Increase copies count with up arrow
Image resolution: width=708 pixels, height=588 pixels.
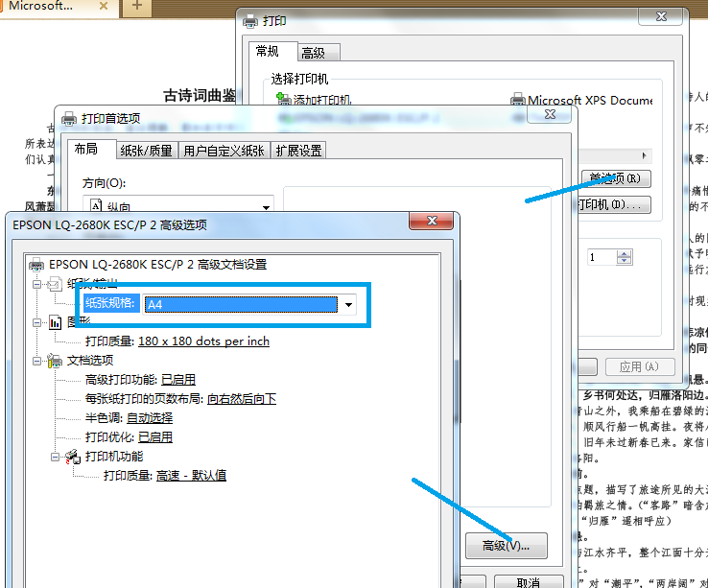[x=625, y=254]
